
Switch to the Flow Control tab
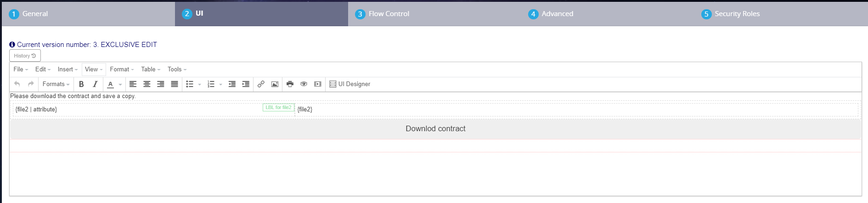point(389,14)
